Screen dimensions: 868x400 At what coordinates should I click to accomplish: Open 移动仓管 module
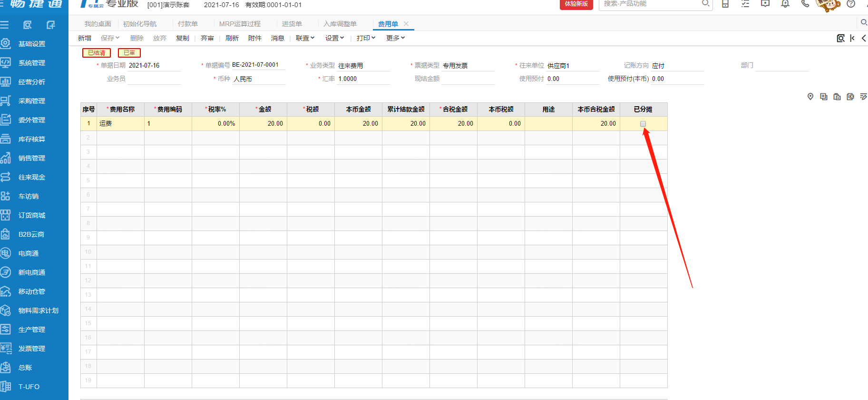(x=31, y=291)
